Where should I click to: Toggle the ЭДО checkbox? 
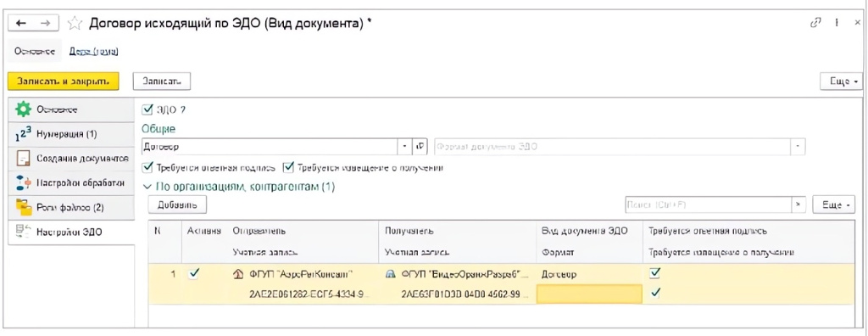147,109
